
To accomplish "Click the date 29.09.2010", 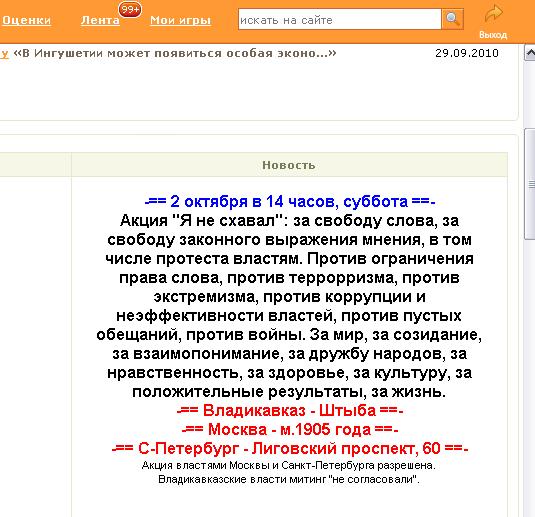I will click(467, 53).
